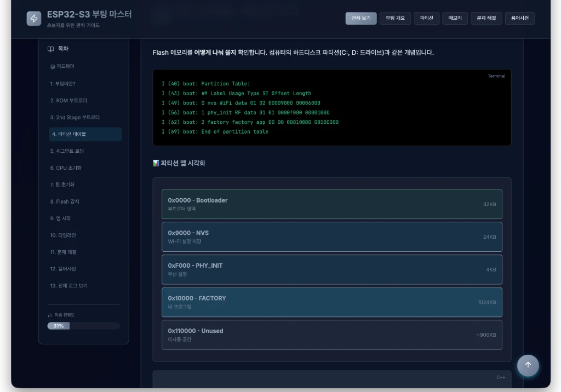Select the 0x0000 - Bootloader partition block
The width and height of the screenshot is (561, 392).
pos(331,204)
